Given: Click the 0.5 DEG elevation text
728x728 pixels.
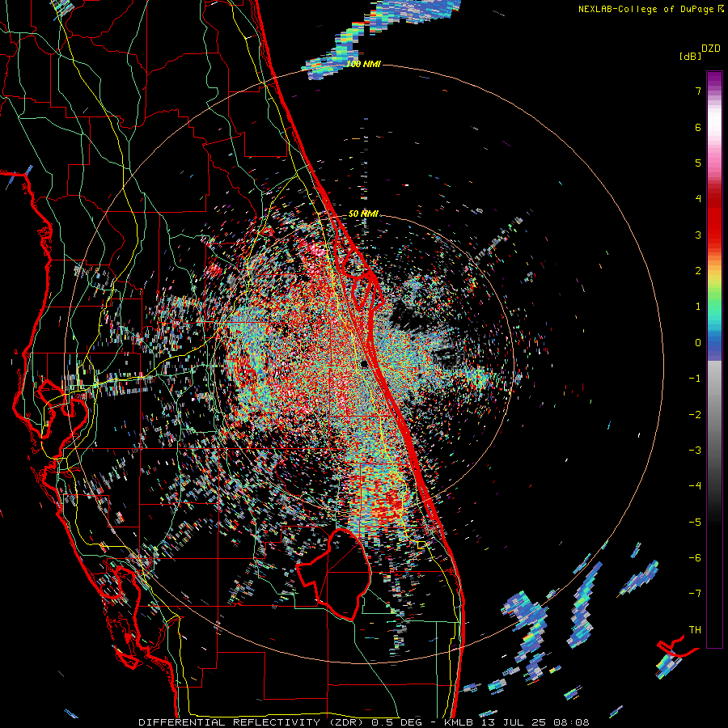Looking at the screenshot, I should click(x=396, y=722).
